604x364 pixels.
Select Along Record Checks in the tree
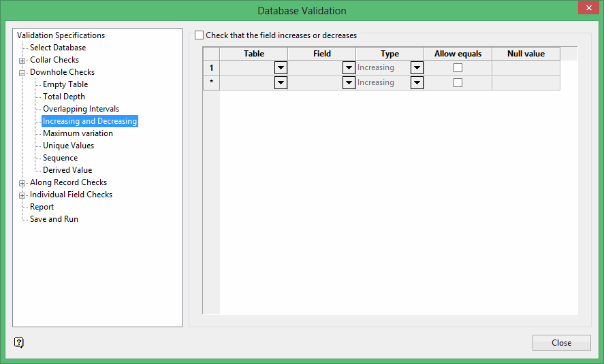68,182
